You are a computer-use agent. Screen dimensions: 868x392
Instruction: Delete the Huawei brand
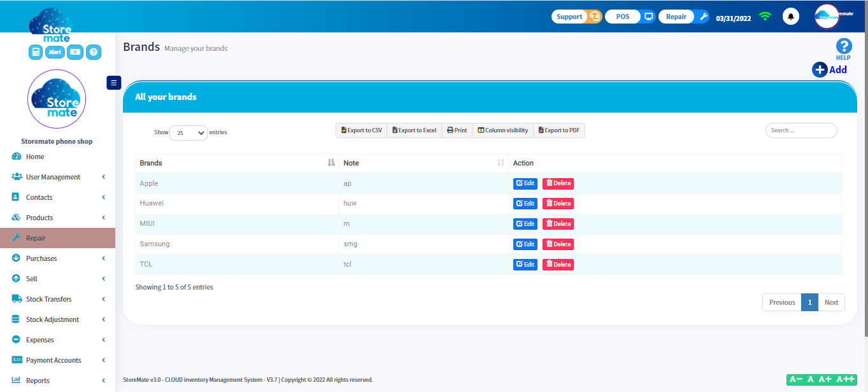point(558,204)
